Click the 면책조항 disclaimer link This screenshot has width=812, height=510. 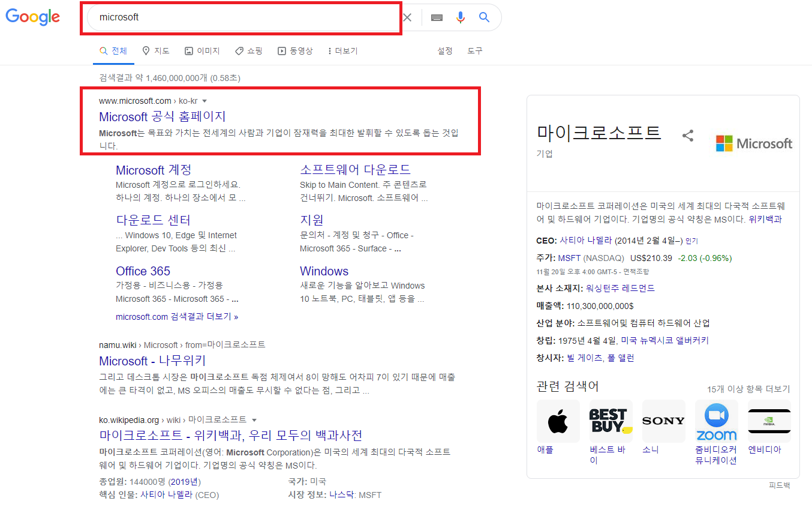[x=636, y=272]
